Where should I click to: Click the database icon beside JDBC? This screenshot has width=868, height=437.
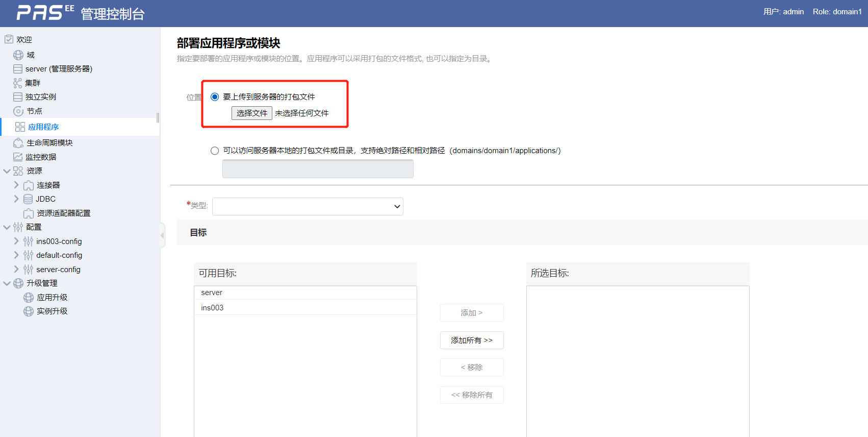28,199
